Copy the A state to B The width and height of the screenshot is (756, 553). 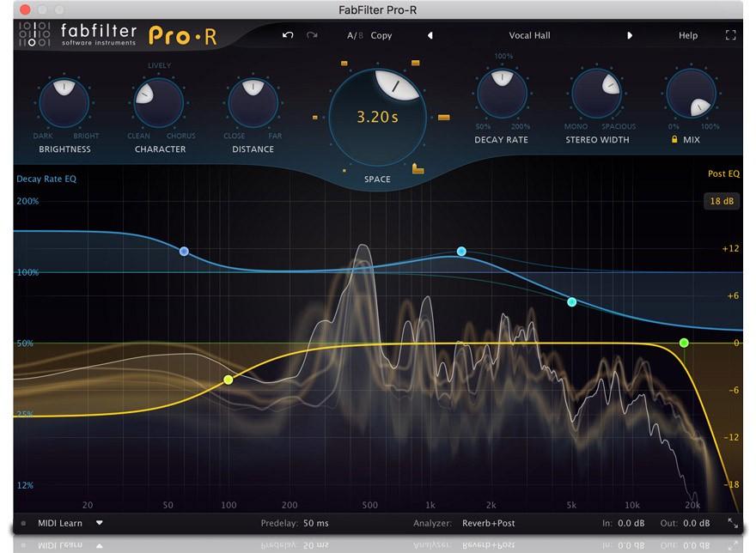[x=381, y=35]
